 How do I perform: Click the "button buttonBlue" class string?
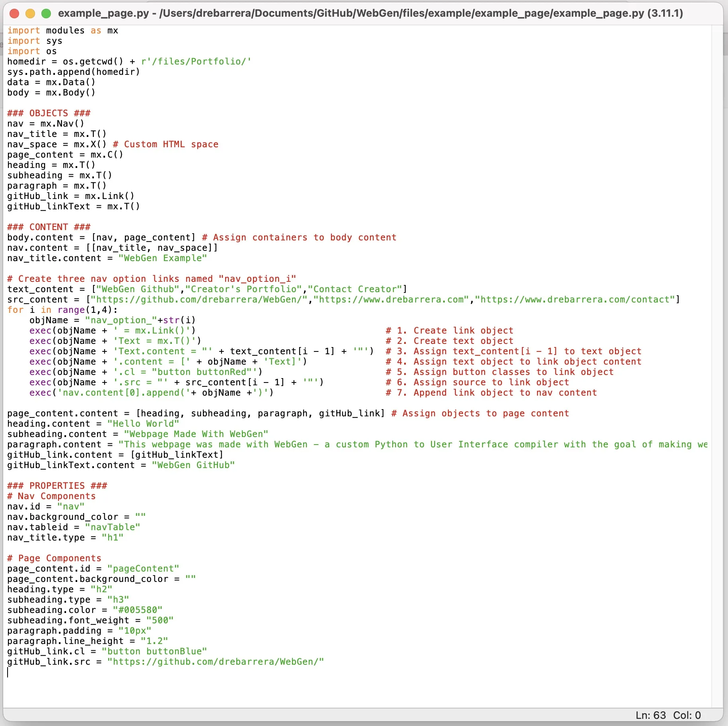click(x=154, y=651)
